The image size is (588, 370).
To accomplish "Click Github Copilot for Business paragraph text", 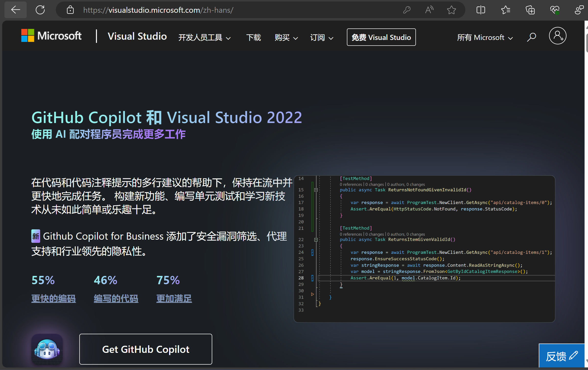I will [159, 244].
